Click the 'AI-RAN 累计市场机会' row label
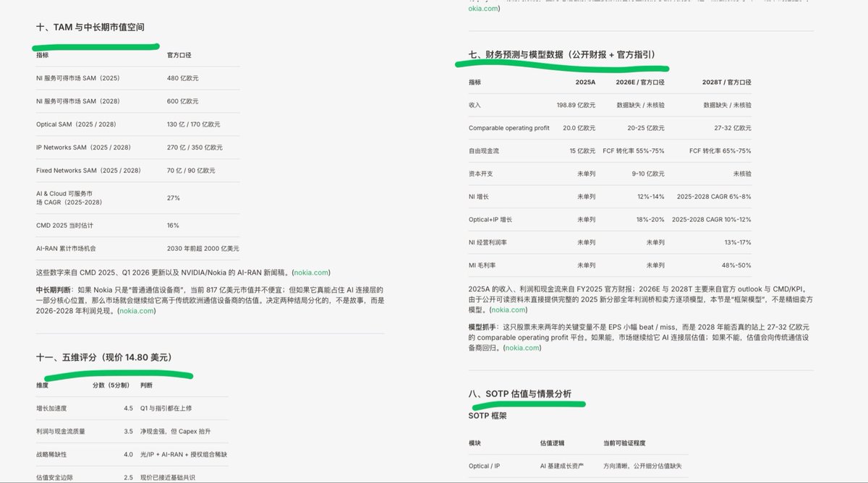This screenshot has width=868, height=483. (x=66, y=248)
